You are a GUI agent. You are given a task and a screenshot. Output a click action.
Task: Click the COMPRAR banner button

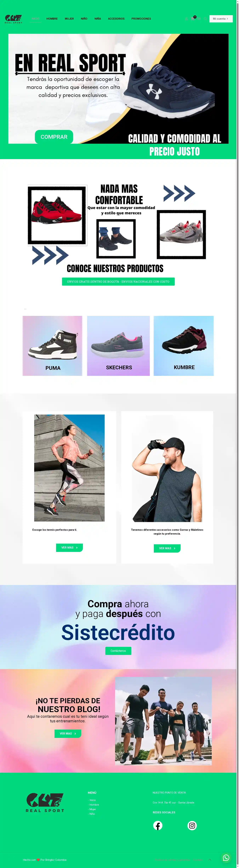click(54, 137)
